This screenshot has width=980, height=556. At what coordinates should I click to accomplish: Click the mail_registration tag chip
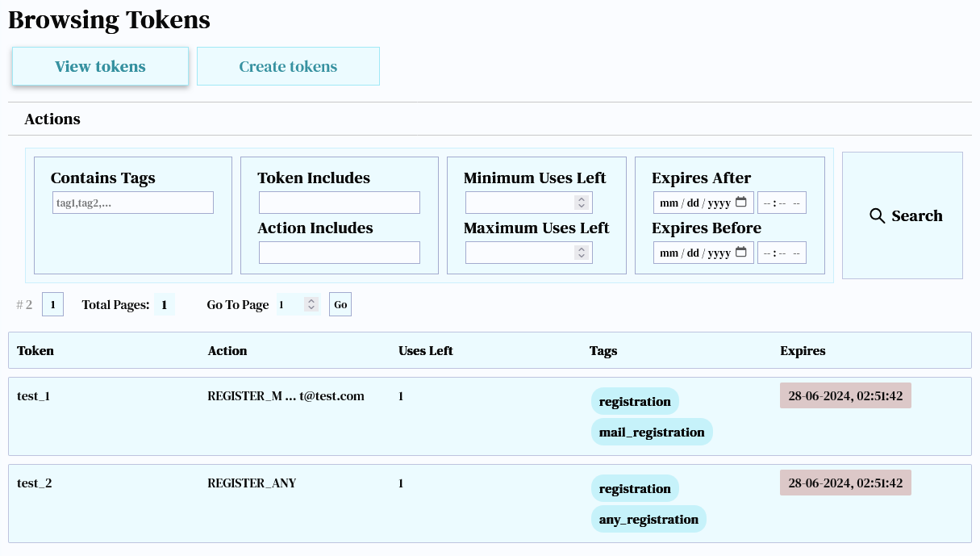652,432
